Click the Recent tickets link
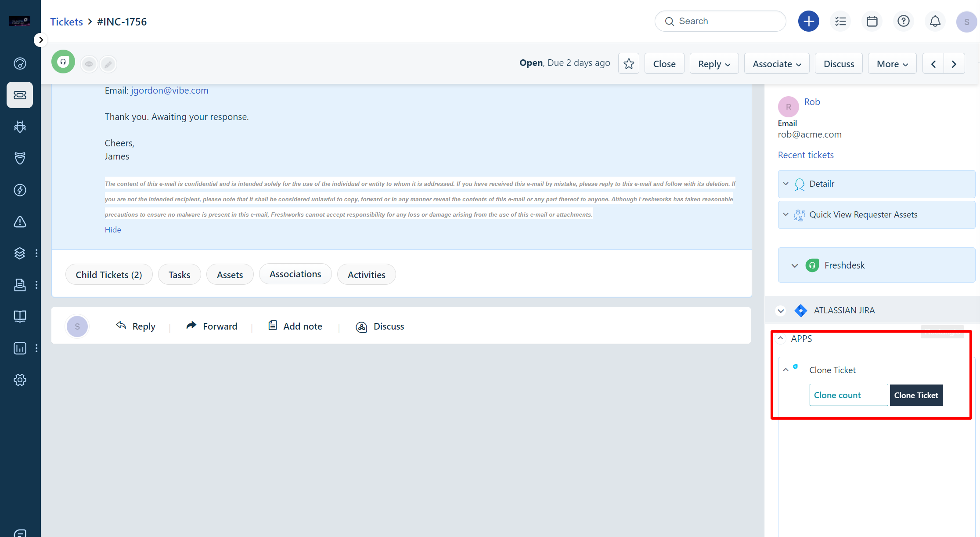980x537 pixels. (805, 155)
